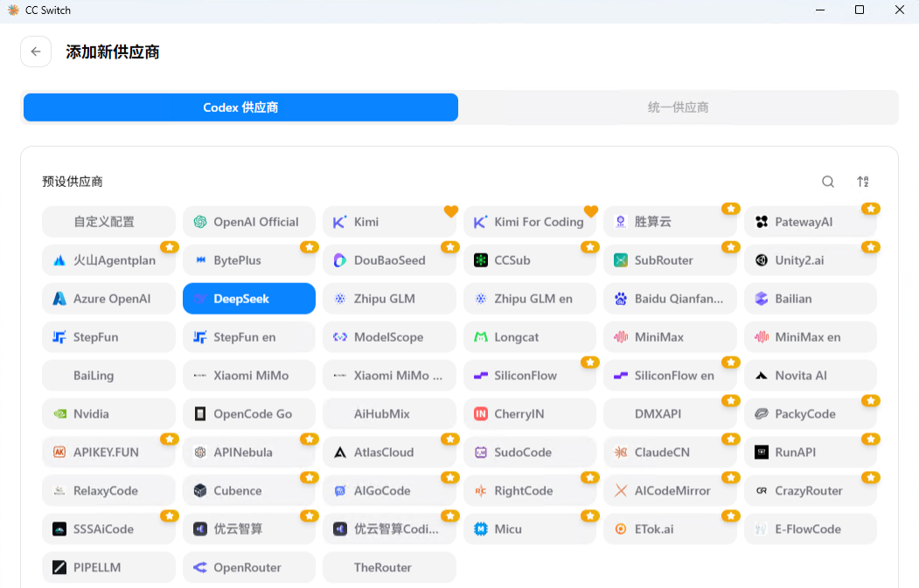Select the DeepSeek provider

[249, 299]
